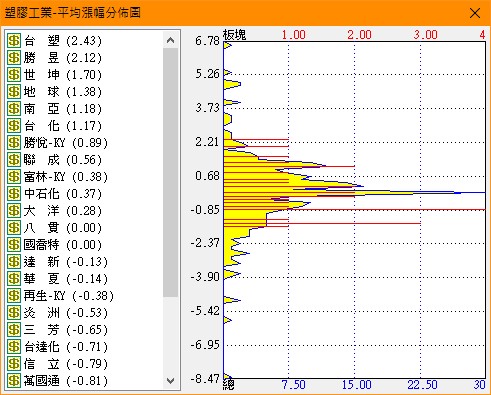Click the dollar icon beside 中石化 (0.37)
This screenshot has height=395, width=491.
[14, 194]
